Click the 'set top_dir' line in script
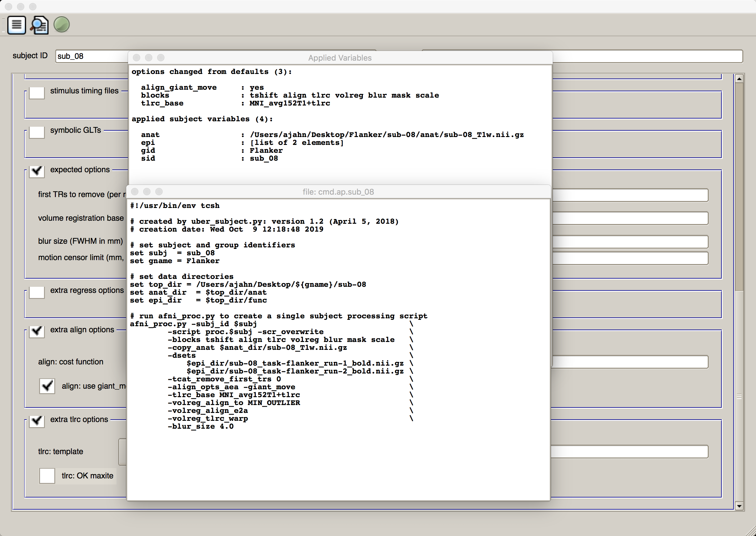The image size is (756, 536). point(248,284)
